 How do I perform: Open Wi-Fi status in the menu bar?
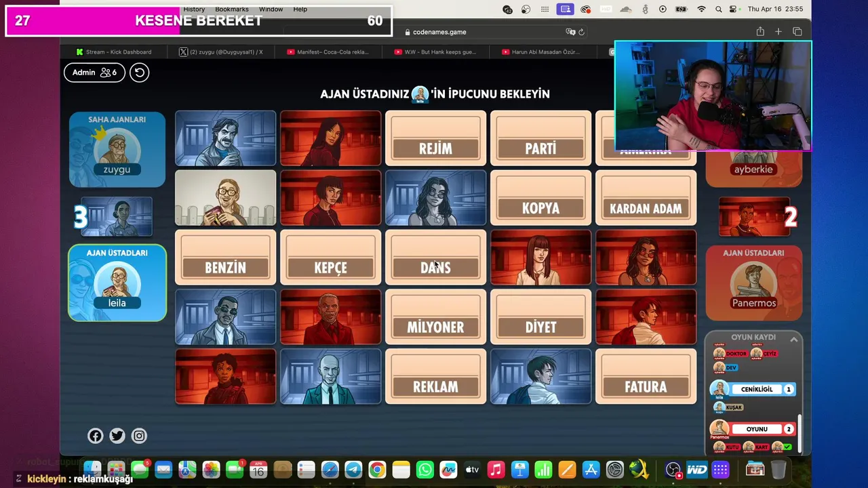[701, 9]
